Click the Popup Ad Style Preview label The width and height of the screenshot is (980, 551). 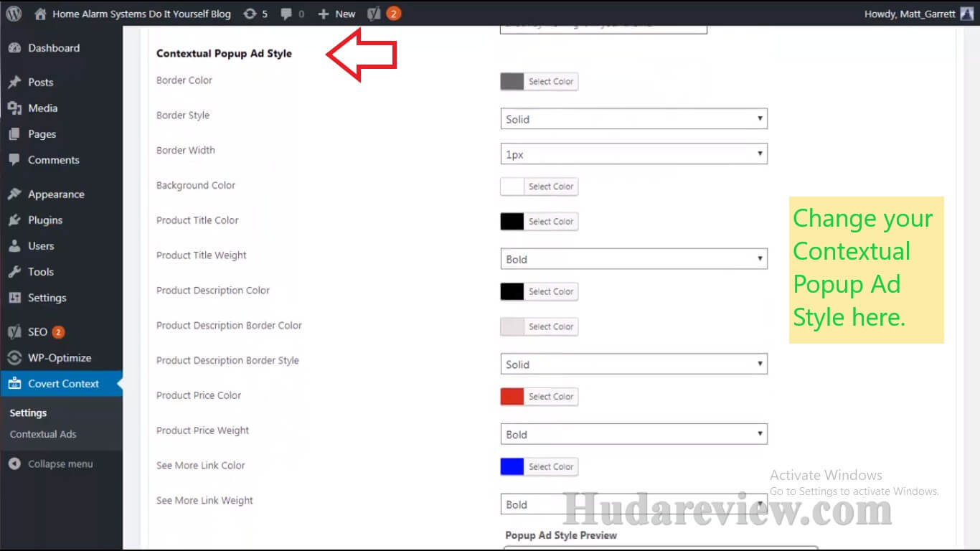561,535
